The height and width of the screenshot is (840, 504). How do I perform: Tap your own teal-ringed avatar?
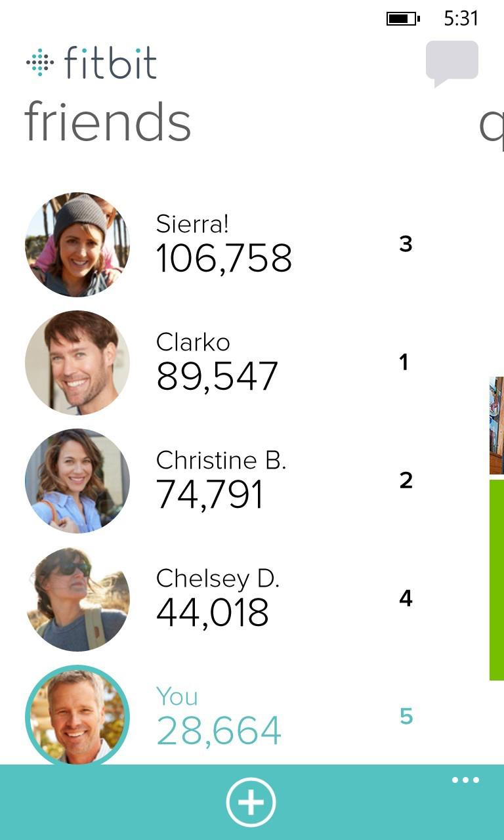(77, 716)
